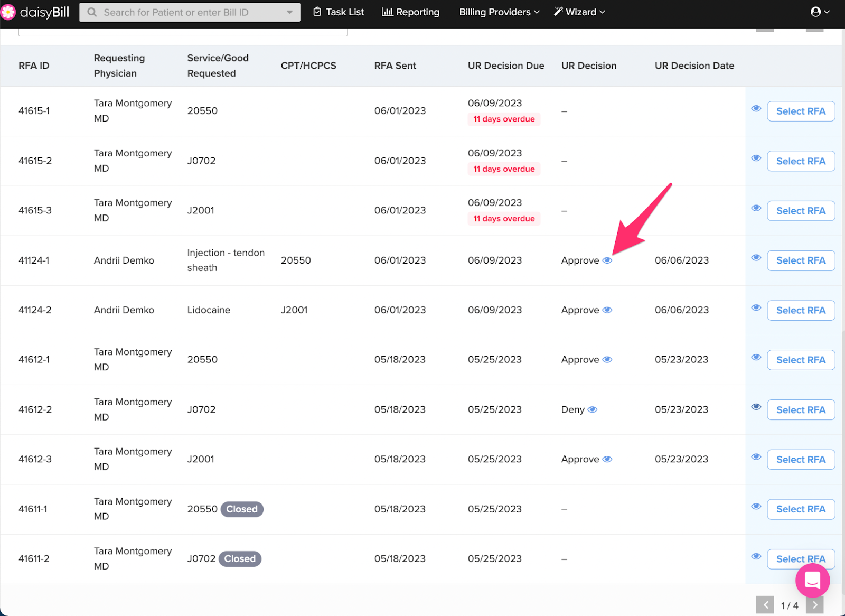845x616 pixels.
Task: Open the Reporting menu item
Action: [x=410, y=12]
